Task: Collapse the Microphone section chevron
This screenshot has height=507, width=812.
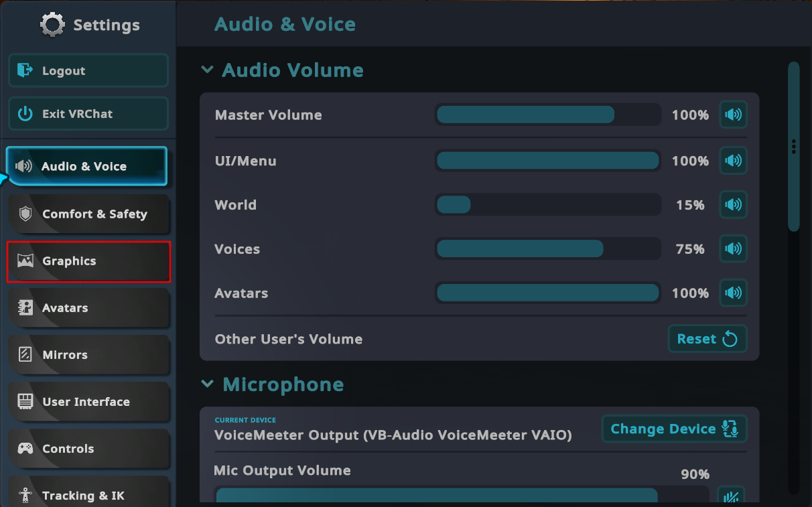Action: (208, 384)
